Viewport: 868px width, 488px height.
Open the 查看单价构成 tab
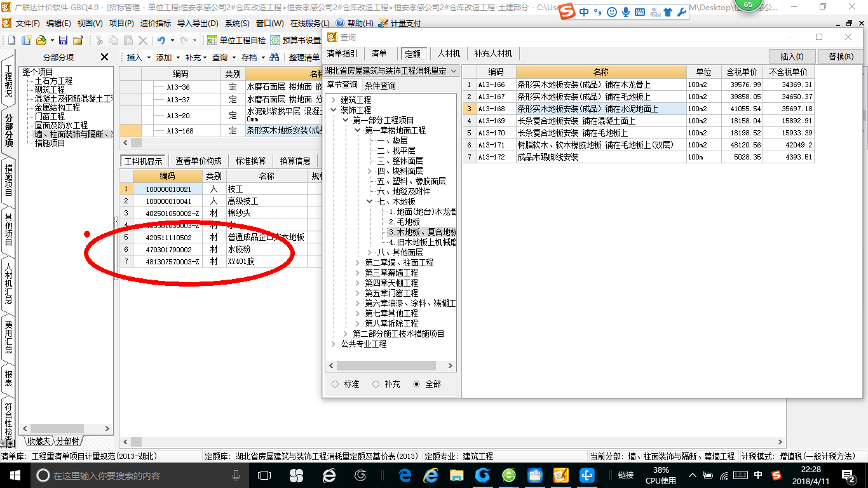199,161
